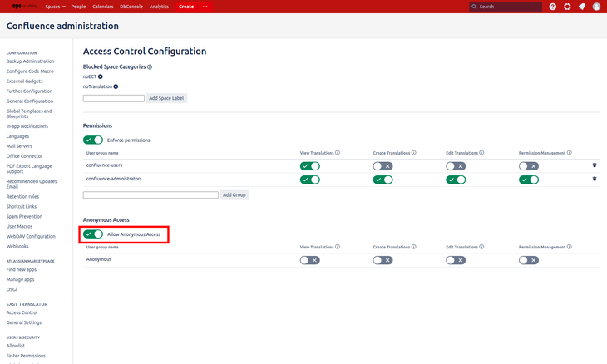The height and width of the screenshot is (364, 607).
Task: Open the user profile avatar
Action: pyautogui.click(x=595, y=7)
